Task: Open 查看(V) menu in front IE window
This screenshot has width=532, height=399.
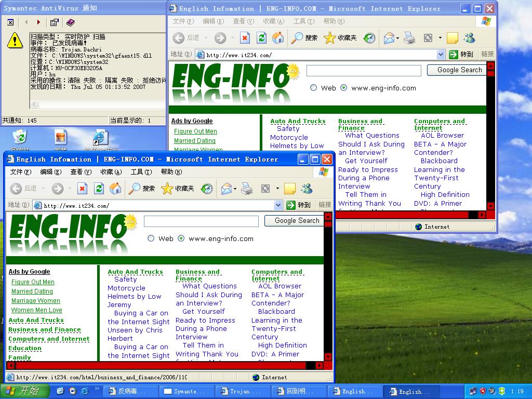Action: [81, 172]
